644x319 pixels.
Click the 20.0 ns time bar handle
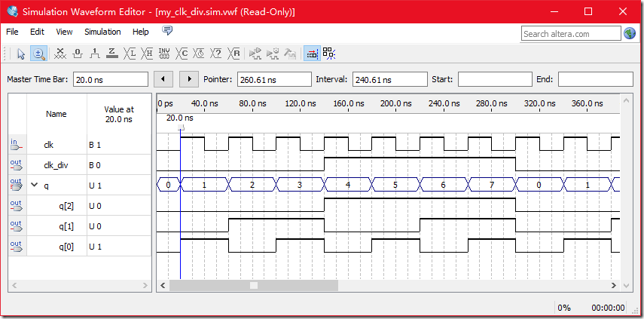pos(180,128)
